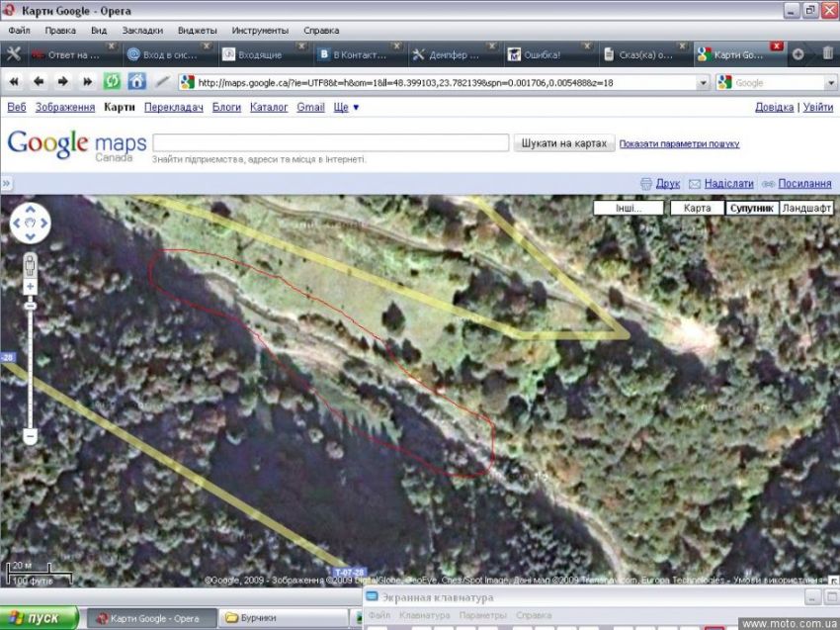This screenshot has width=840, height=630.
Task: Open the Веб link
Action: 17,107
